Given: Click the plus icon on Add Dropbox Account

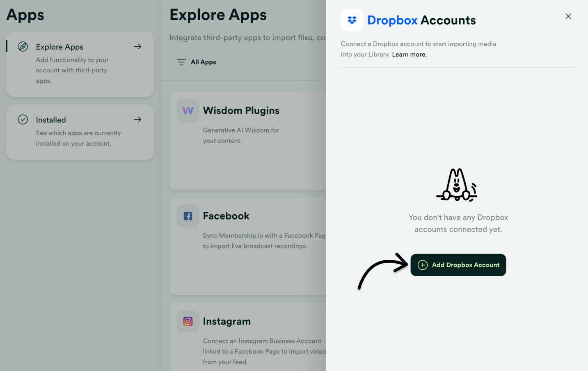Looking at the screenshot, I should point(423,265).
